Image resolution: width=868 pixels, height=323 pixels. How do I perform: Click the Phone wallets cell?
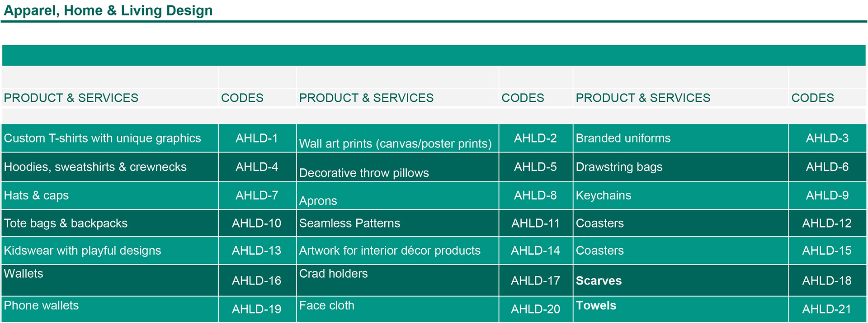point(41,306)
